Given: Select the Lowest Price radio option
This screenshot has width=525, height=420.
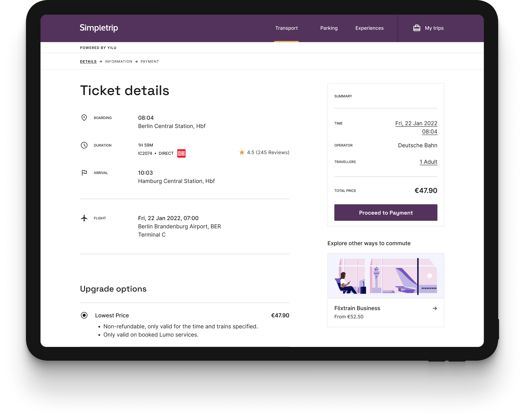Looking at the screenshot, I should (84, 315).
